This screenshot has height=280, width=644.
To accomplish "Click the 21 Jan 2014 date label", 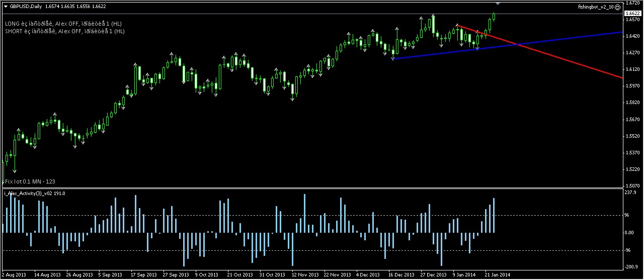I will (498, 275).
